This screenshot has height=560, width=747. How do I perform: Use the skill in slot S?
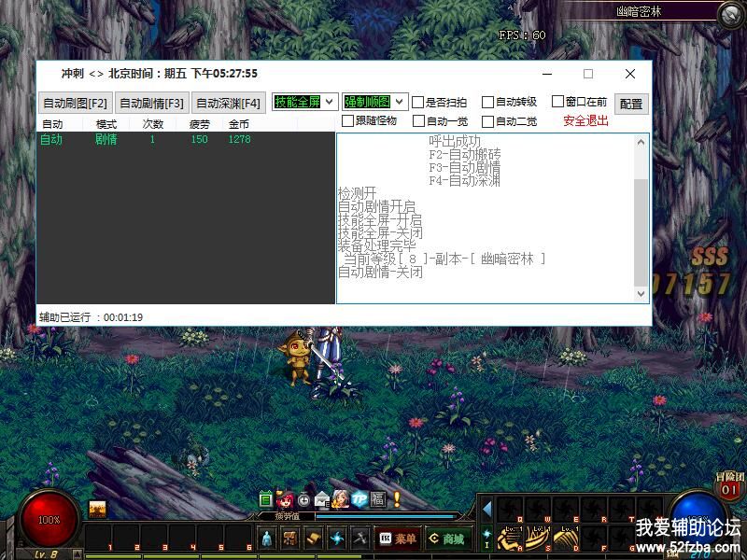click(x=539, y=538)
